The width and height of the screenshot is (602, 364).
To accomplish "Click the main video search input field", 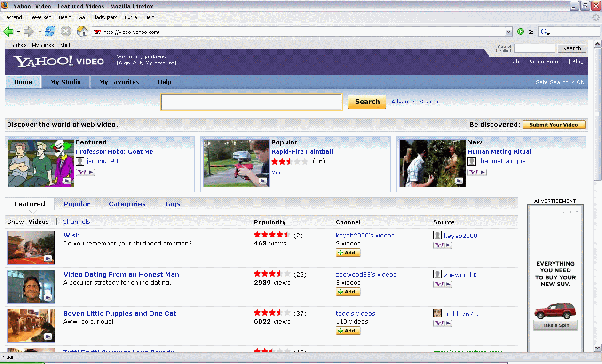I will (x=252, y=102).
